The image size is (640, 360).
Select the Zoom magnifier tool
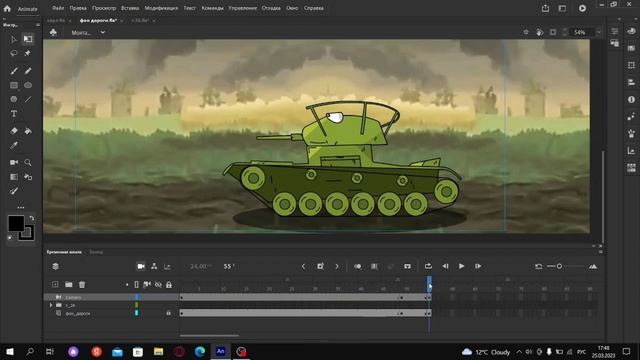click(x=28, y=162)
